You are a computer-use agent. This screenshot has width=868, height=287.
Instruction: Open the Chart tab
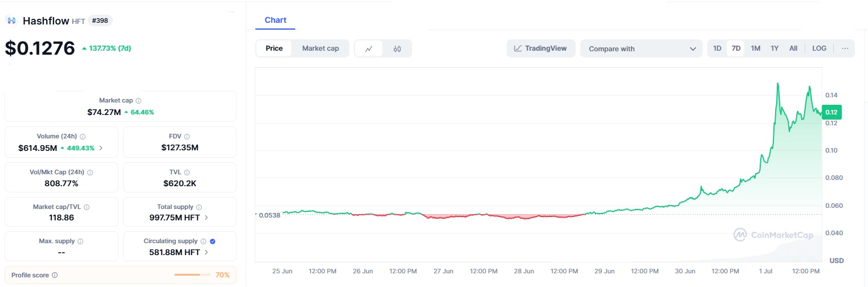click(275, 20)
